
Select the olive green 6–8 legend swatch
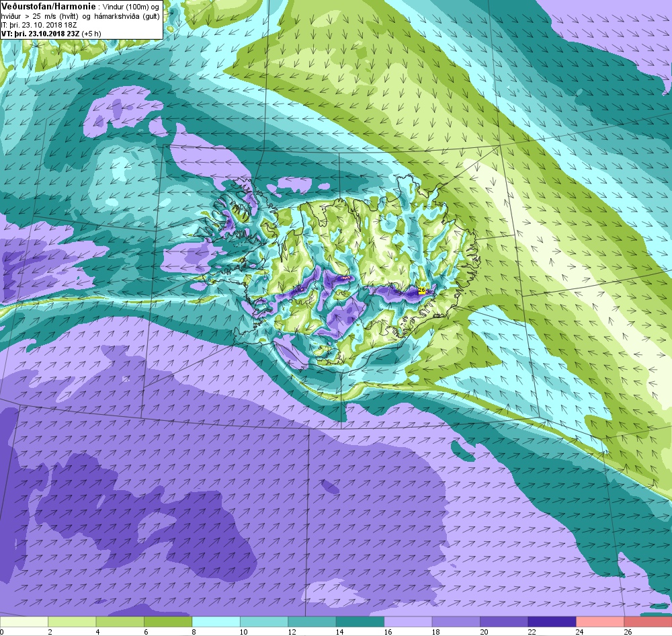(x=168, y=622)
